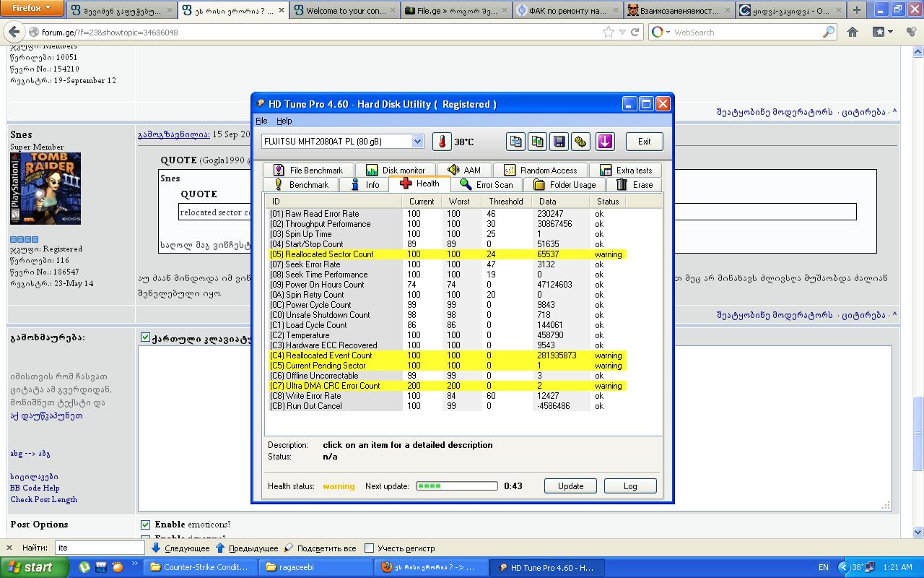Screen dimensions: 924x578
Task: Click the copy screenshot to clipboard icon
Action: [537, 142]
